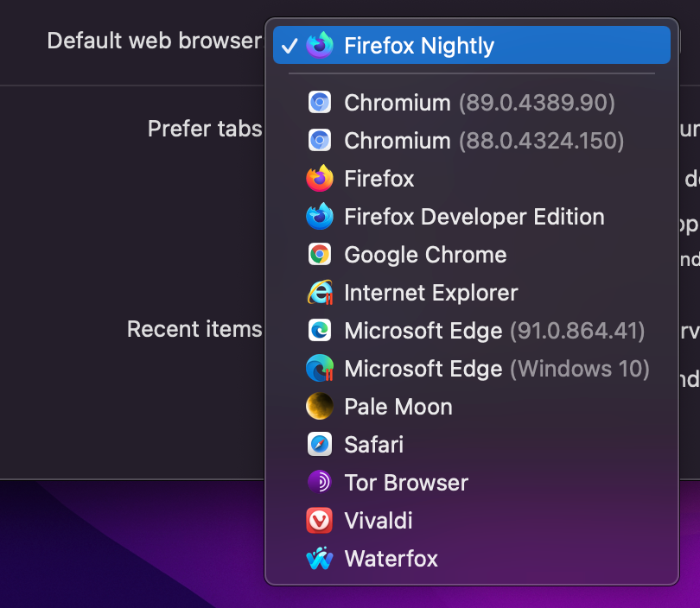Pick the Internet Explorer text label
The width and height of the screenshot is (700, 608).
[x=431, y=293]
